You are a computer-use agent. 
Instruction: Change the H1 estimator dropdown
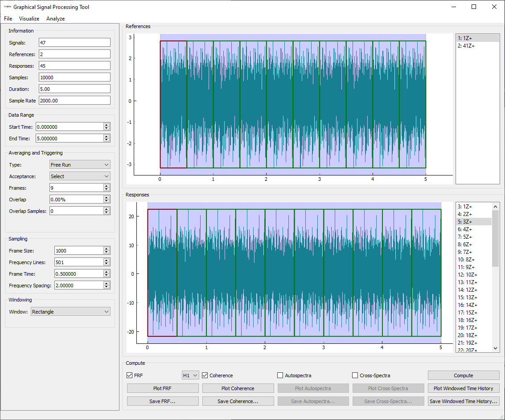(x=190, y=375)
